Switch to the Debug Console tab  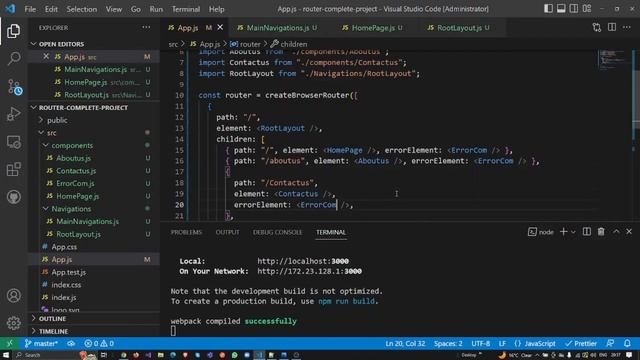pos(277,232)
